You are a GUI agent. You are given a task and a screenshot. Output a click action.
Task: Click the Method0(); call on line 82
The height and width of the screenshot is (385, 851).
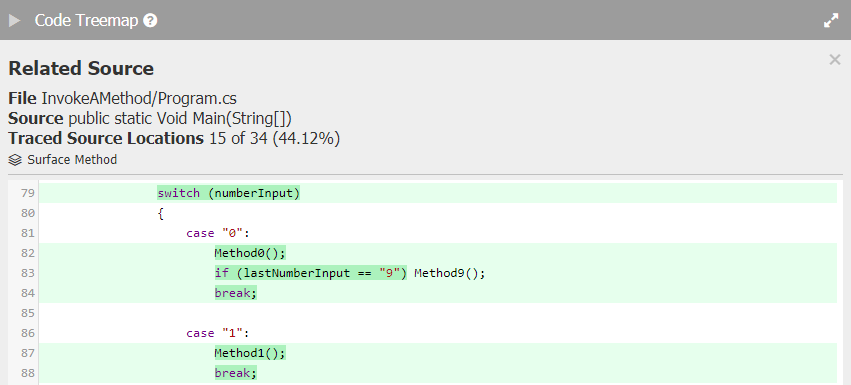tap(250, 253)
